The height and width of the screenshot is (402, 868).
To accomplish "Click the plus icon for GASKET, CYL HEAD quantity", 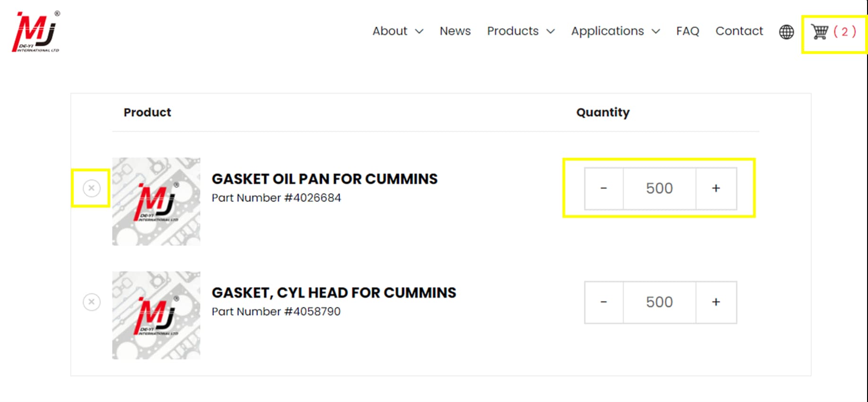I will [715, 301].
